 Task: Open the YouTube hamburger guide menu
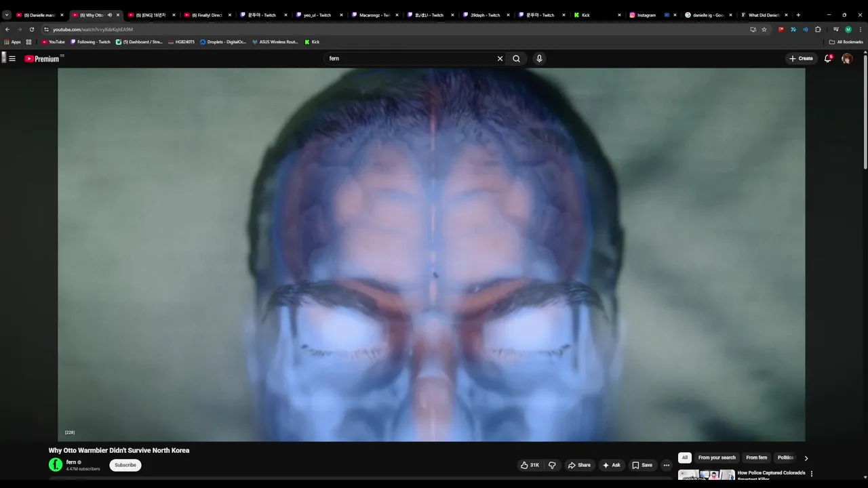click(12, 58)
